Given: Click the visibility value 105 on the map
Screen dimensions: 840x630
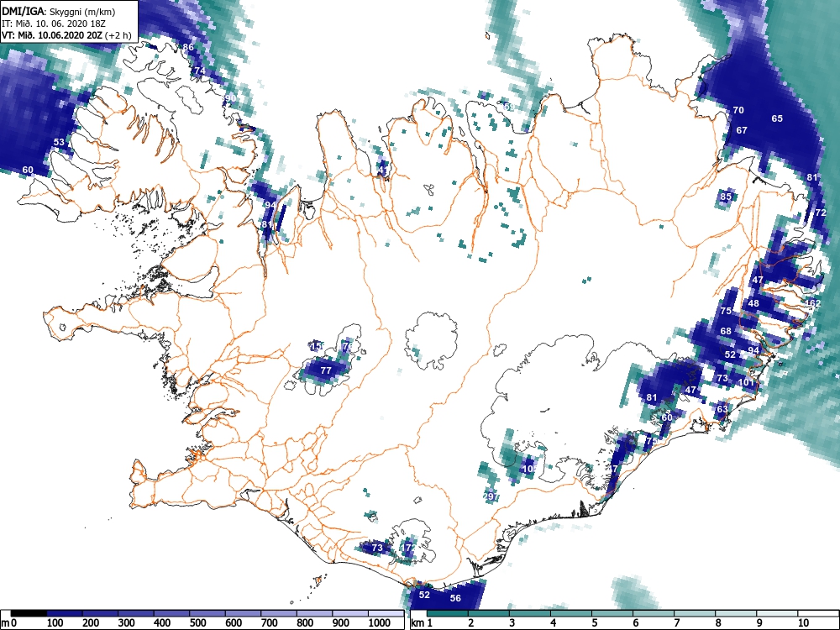Looking at the screenshot, I should click(x=529, y=469).
